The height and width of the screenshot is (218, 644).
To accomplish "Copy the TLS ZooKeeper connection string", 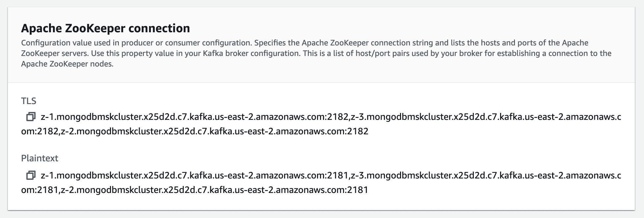I will [31, 117].
